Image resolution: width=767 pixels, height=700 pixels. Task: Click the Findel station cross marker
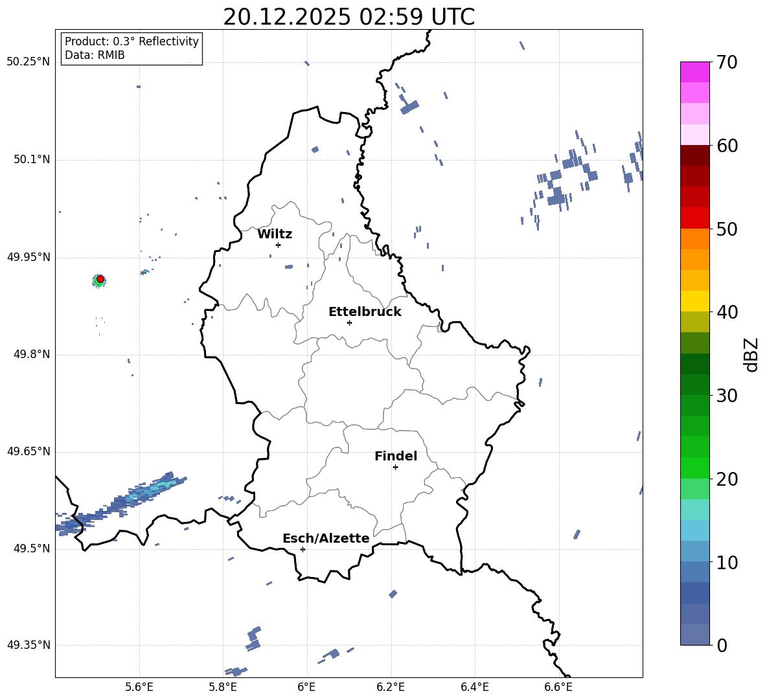pyautogui.click(x=395, y=468)
